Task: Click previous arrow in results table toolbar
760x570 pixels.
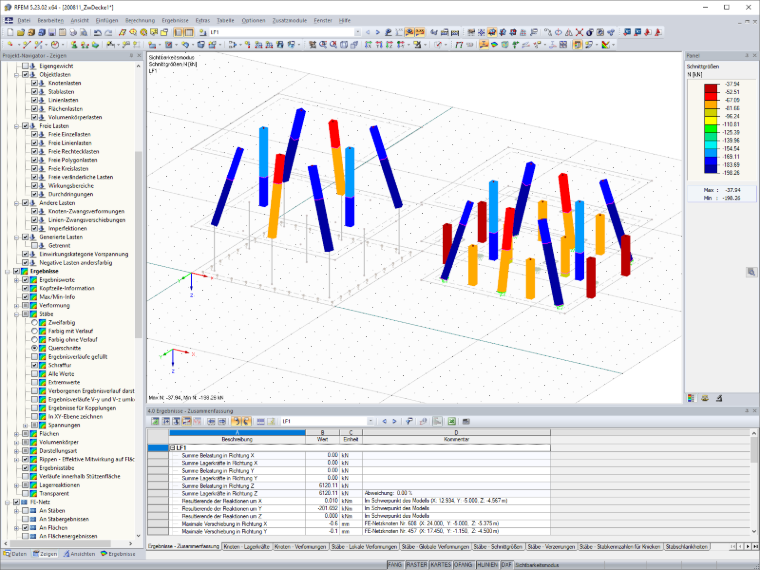Action: [384, 421]
